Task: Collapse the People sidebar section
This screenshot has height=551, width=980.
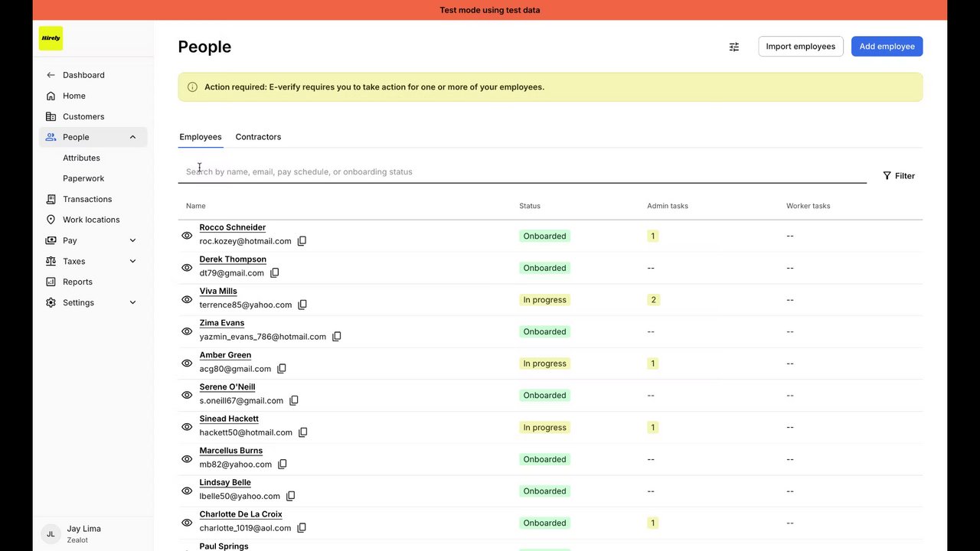Action: [132, 137]
